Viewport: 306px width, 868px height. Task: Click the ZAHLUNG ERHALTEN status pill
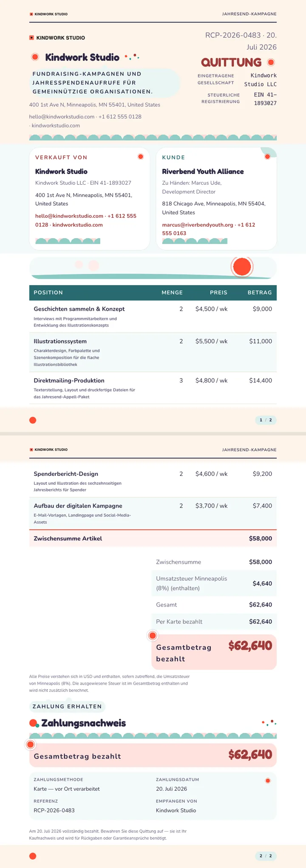pos(67,706)
